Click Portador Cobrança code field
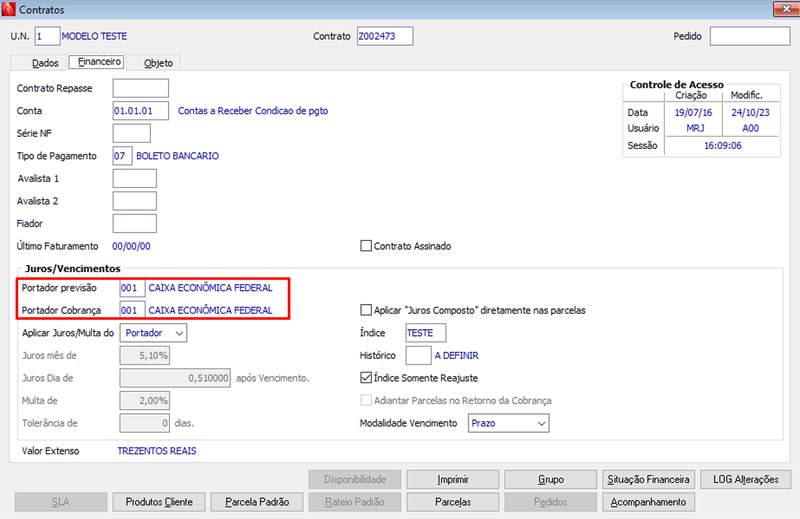Screen dimensions: 800x519 pyautogui.click(x=132, y=310)
